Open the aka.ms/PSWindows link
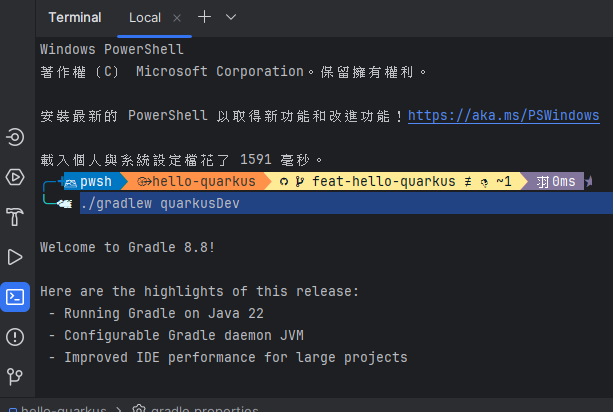Image resolution: width=613 pixels, height=412 pixels. point(504,116)
